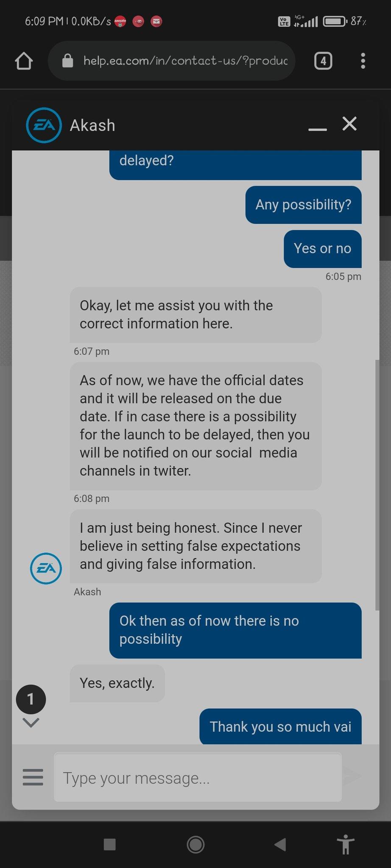Jump to newest message via down chevron
Screen dimensions: 391x868
pyautogui.click(x=31, y=723)
